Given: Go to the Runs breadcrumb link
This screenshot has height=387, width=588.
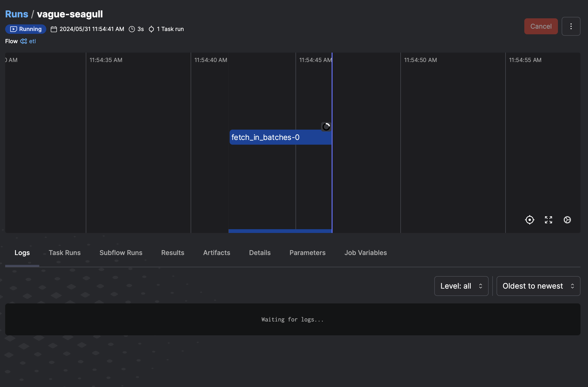Looking at the screenshot, I should [16, 14].
